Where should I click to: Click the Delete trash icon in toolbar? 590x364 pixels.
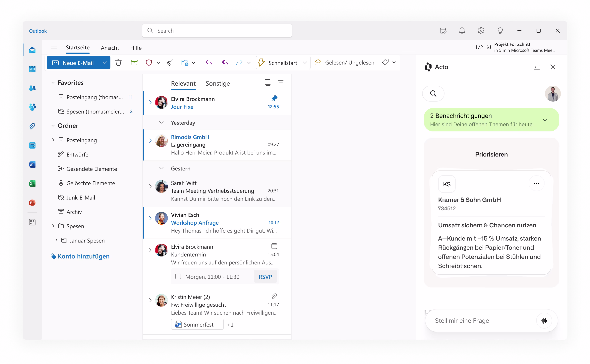point(118,63)
